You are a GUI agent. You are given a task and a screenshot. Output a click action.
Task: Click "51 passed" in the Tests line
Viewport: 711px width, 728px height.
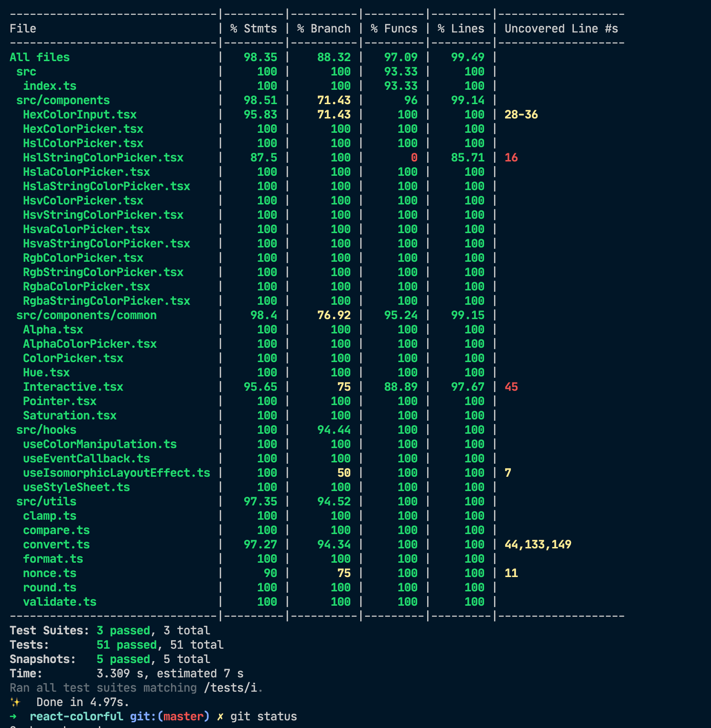click(127, 645)
